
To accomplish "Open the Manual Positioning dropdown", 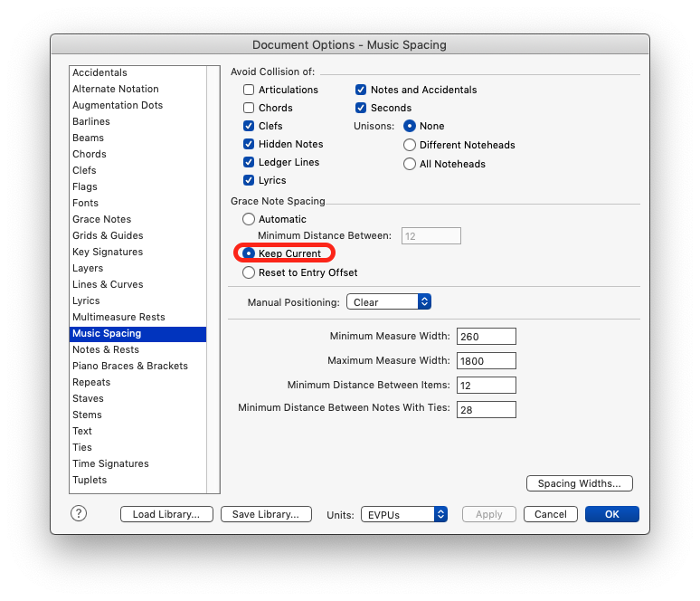I will 388,302.
